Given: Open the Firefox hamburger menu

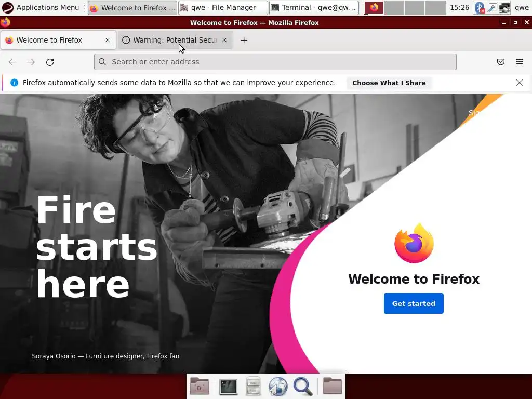Looking at the screenshot, I should [520, 62].
